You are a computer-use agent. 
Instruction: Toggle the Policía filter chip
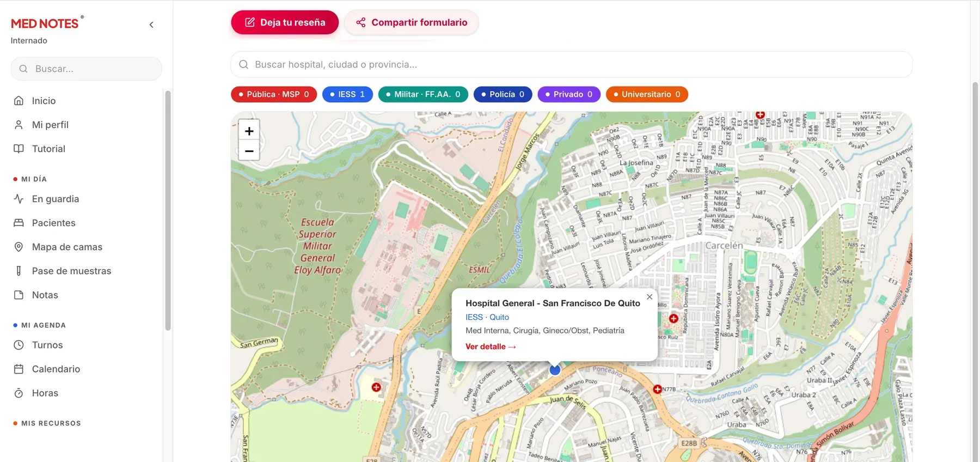(503, 94)
